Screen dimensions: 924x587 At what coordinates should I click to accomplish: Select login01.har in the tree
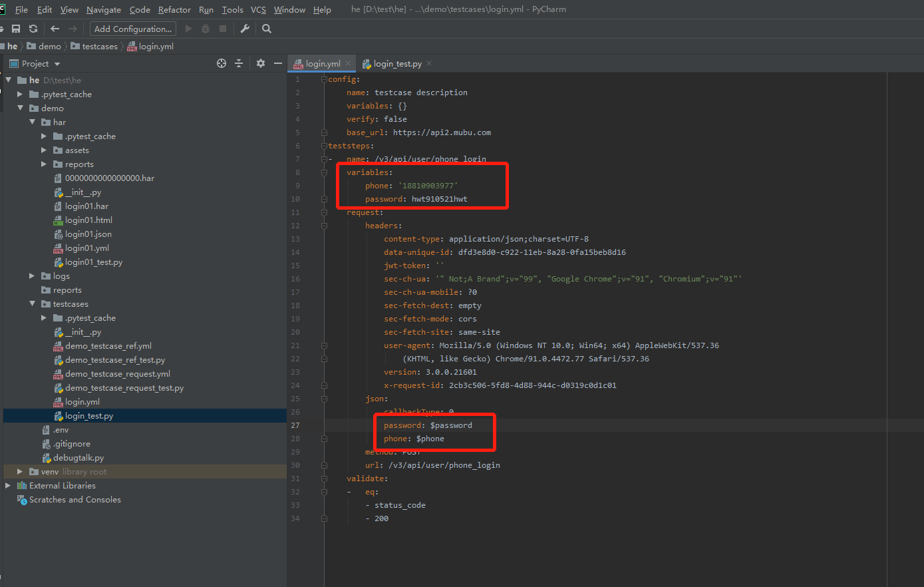86,206
